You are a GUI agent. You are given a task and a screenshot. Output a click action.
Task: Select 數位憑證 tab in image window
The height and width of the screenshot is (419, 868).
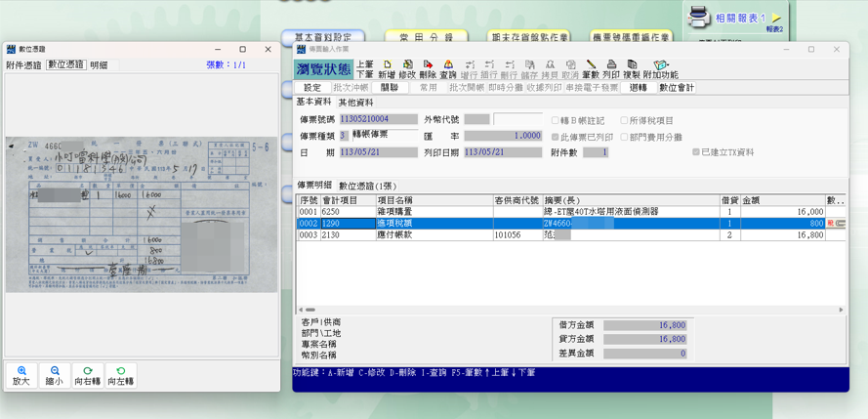pos(66,64)
